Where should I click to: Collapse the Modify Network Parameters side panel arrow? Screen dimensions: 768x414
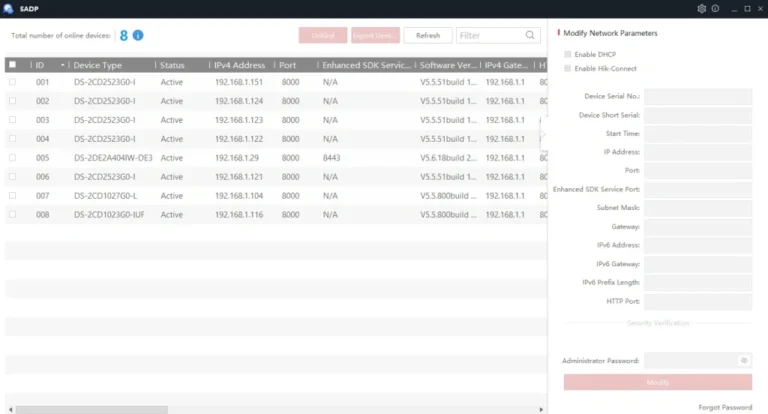[x=543, y=134]
